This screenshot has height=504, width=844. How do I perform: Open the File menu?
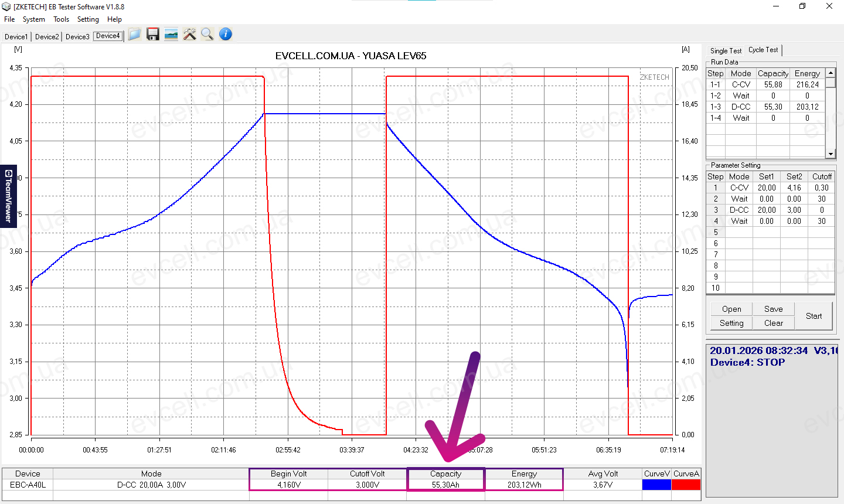point(9,19)
